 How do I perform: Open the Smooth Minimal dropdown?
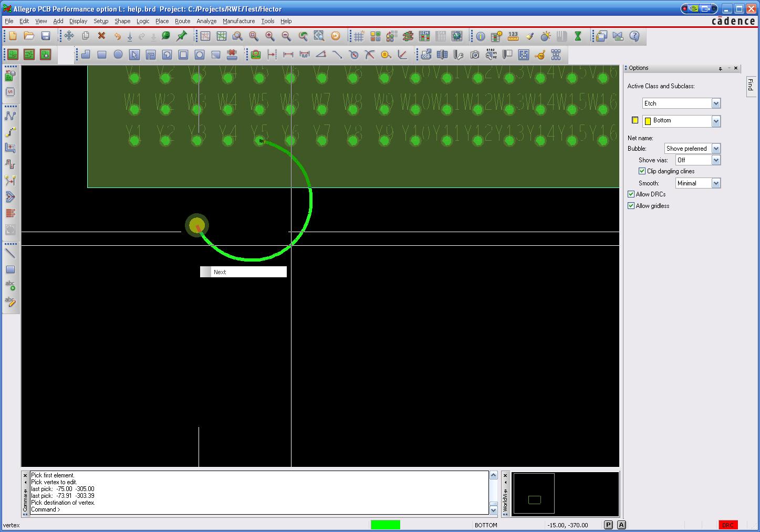pos(716,183)
